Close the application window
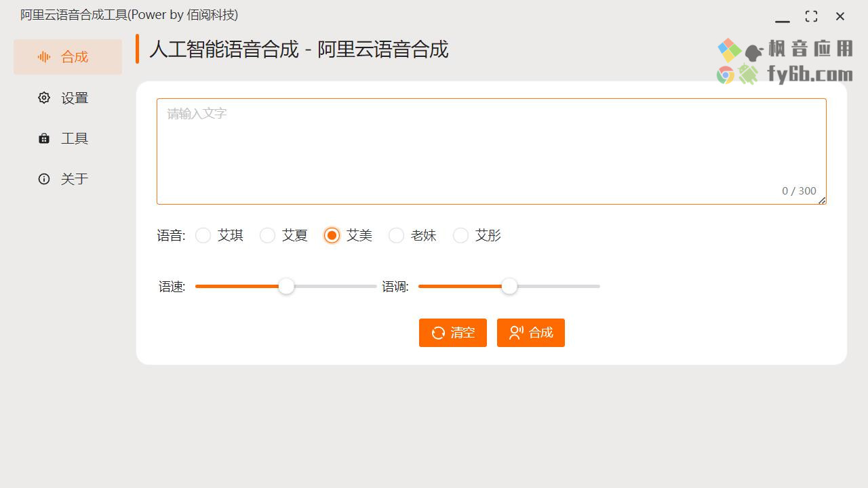This screenshot has width=868, height=488. (840, 16)
